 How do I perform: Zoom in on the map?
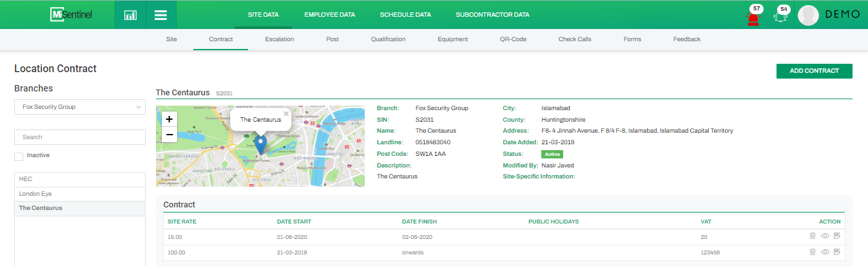click(x=169, y=119)
